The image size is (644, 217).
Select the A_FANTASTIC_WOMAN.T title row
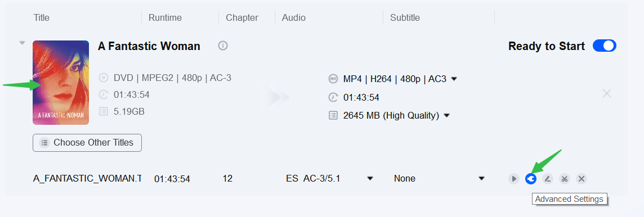click(x=87, y=178)
